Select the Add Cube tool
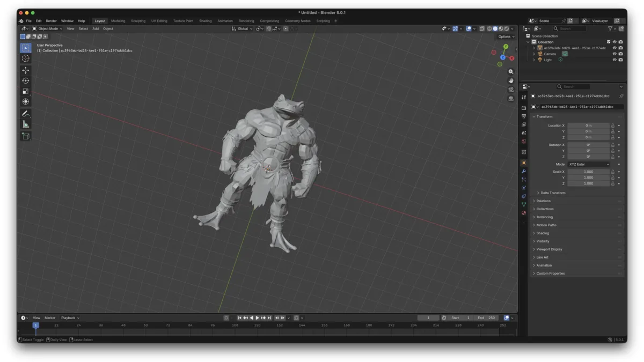The image size is (644, 362). tap(26, 136)
